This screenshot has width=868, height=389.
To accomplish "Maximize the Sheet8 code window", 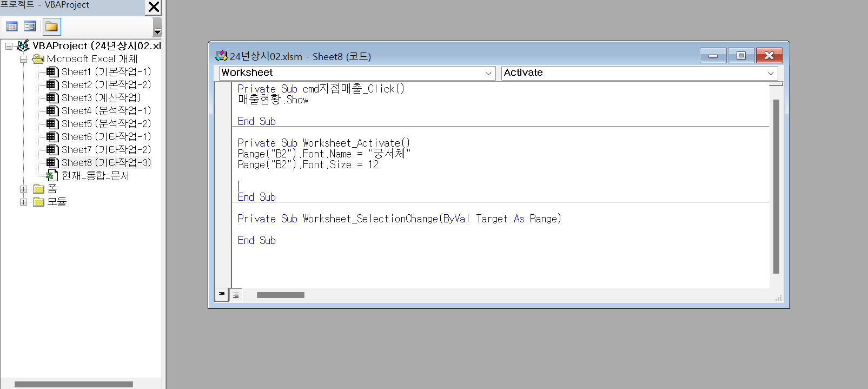I will 741,56.
